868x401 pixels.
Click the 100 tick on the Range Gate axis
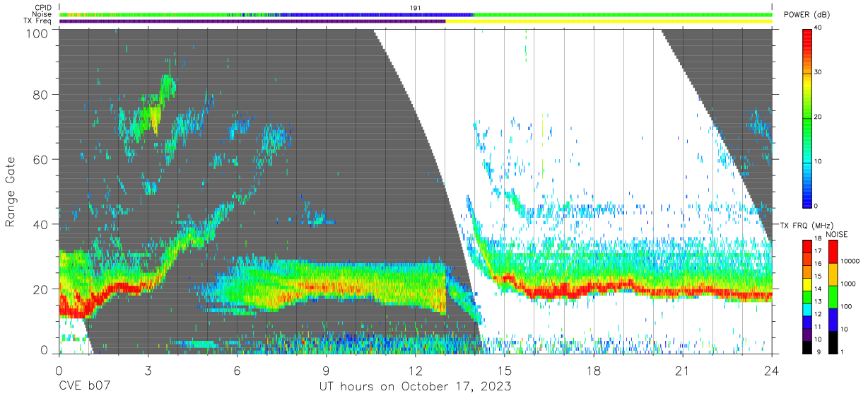[37, 32]
